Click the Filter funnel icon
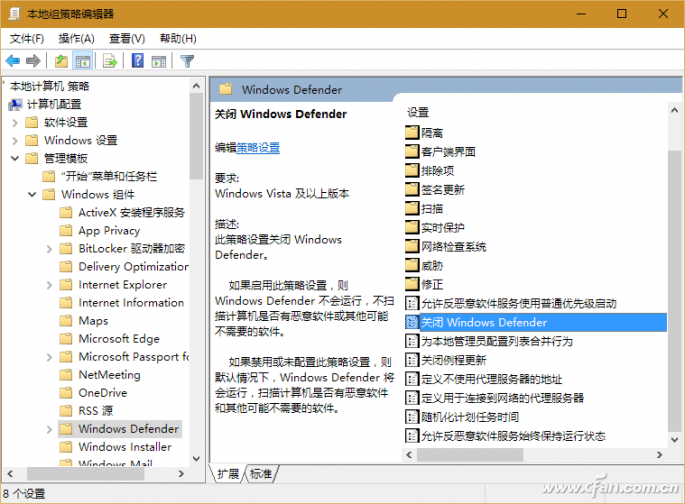 tap(187, 61)
